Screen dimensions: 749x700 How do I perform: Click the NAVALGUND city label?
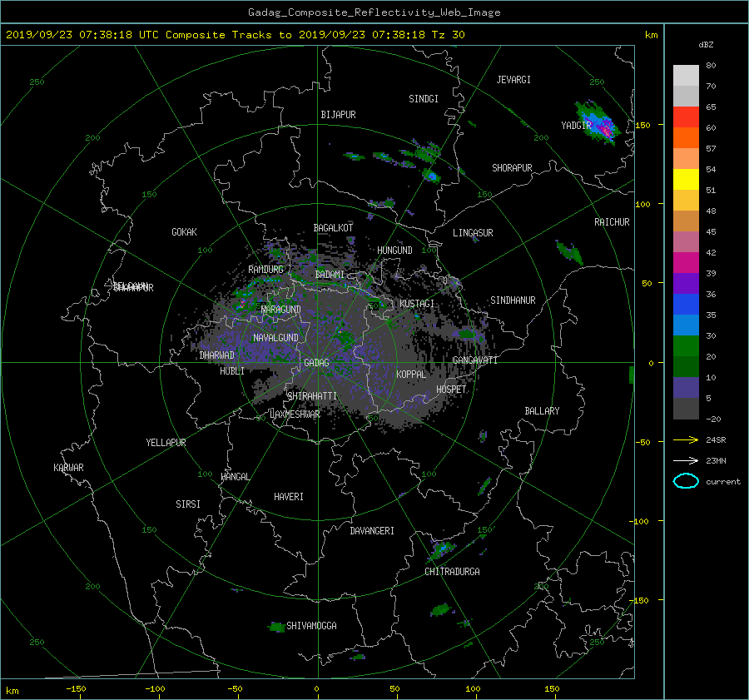click(275, 338)
